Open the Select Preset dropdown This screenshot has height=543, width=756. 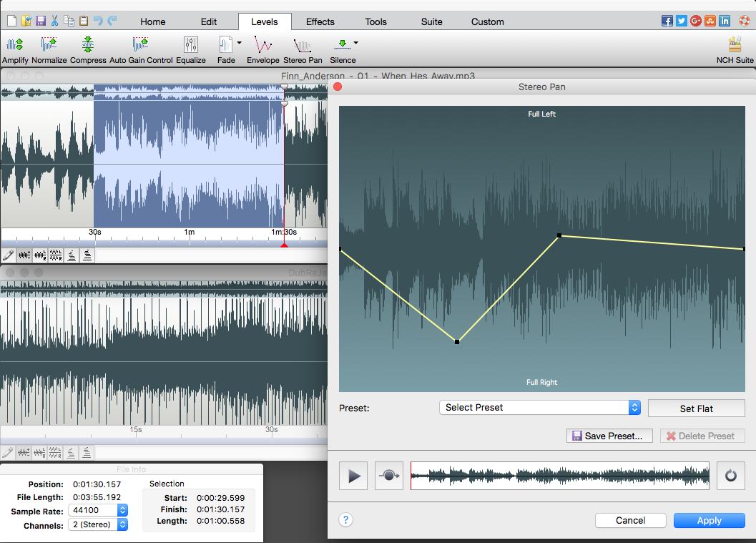pos(539,407)
